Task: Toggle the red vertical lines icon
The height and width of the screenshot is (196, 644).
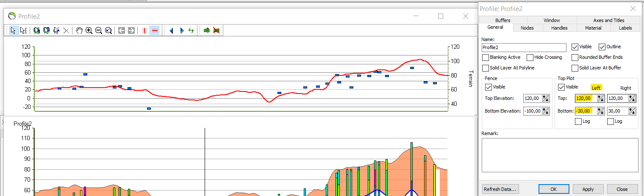Action: 144,30
